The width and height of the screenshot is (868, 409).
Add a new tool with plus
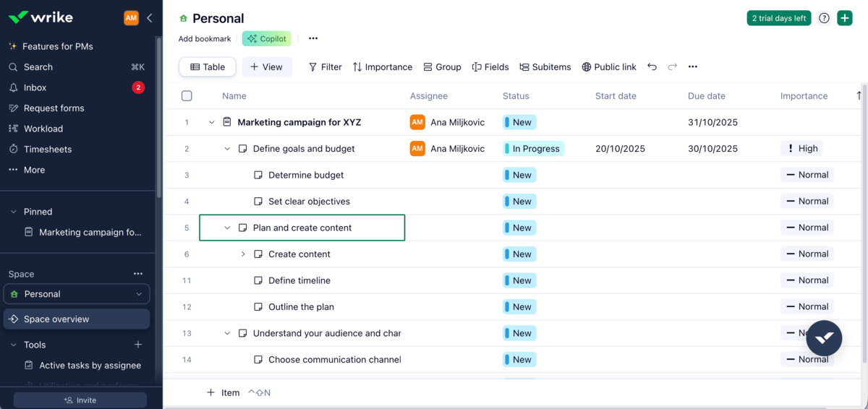click(x=138, y=345)
